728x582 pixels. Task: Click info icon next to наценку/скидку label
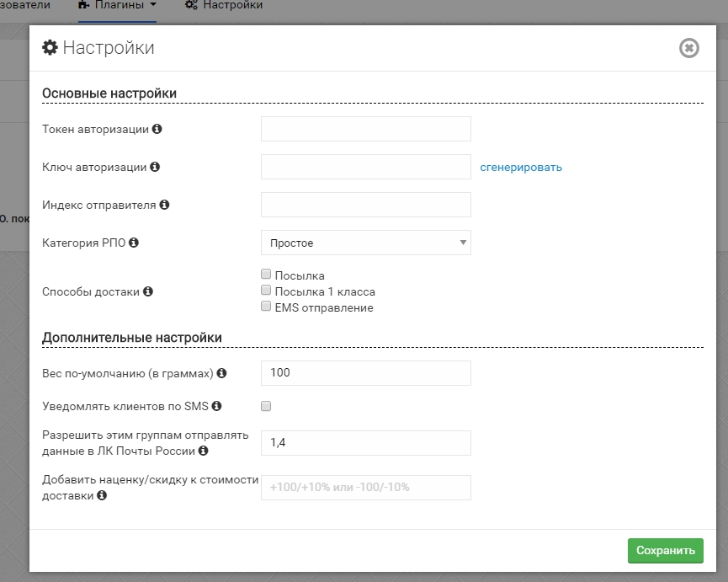102,496
